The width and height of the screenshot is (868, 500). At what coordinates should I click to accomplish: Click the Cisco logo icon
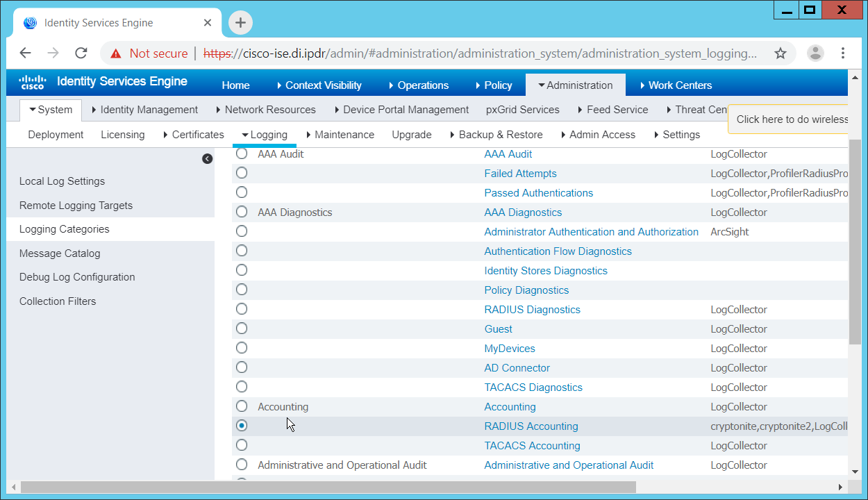tap(32, 83)
